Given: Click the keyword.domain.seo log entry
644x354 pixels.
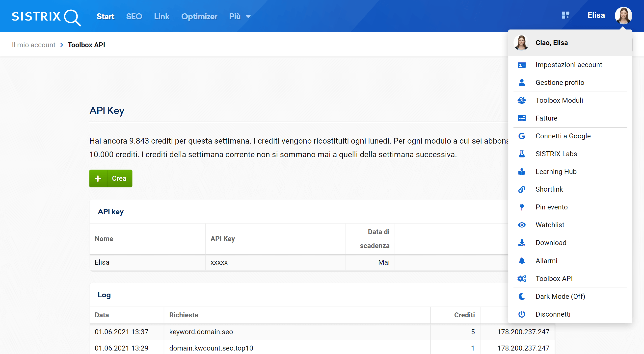Looking at the screenshot, I should [x=201, y=332].
